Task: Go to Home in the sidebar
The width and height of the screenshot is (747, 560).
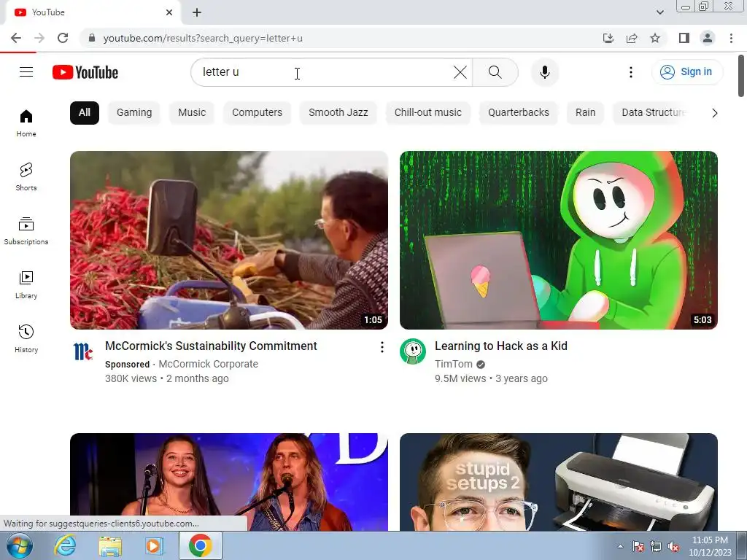Action: (x=26, y=123)
